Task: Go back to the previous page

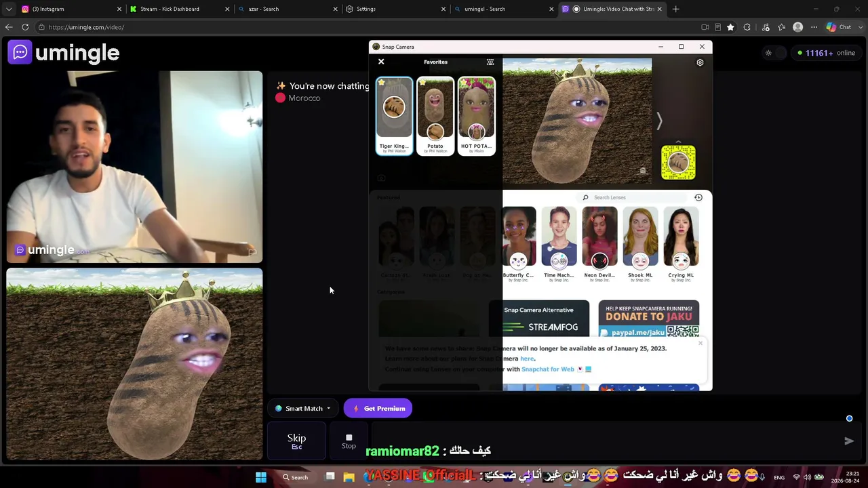Action: point(9,27)
